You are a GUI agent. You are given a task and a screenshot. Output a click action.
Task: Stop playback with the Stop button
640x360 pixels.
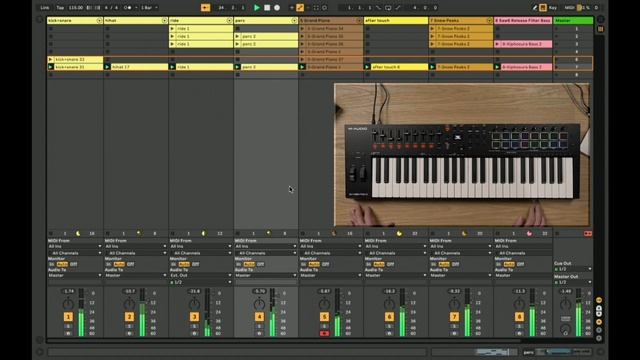[267, 7]
